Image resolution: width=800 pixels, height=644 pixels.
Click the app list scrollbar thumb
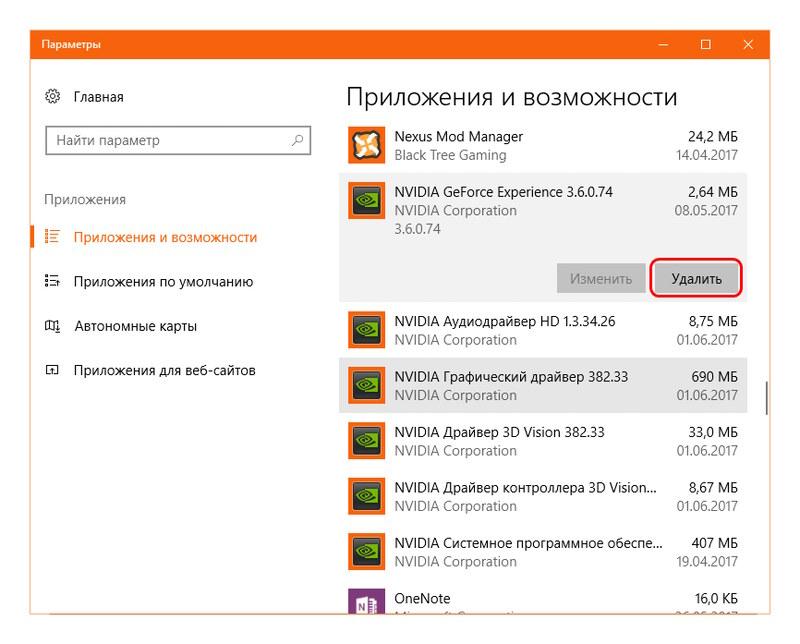[767, 398]
